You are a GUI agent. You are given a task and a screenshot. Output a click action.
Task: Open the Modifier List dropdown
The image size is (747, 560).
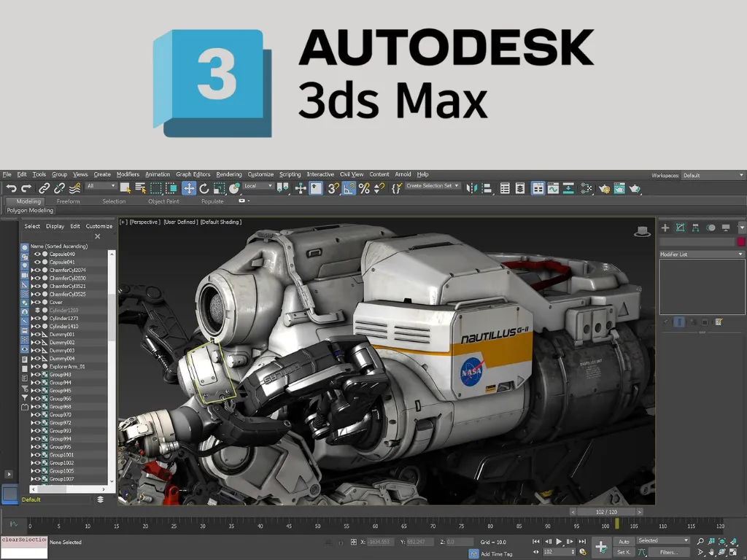click(700, 254)
